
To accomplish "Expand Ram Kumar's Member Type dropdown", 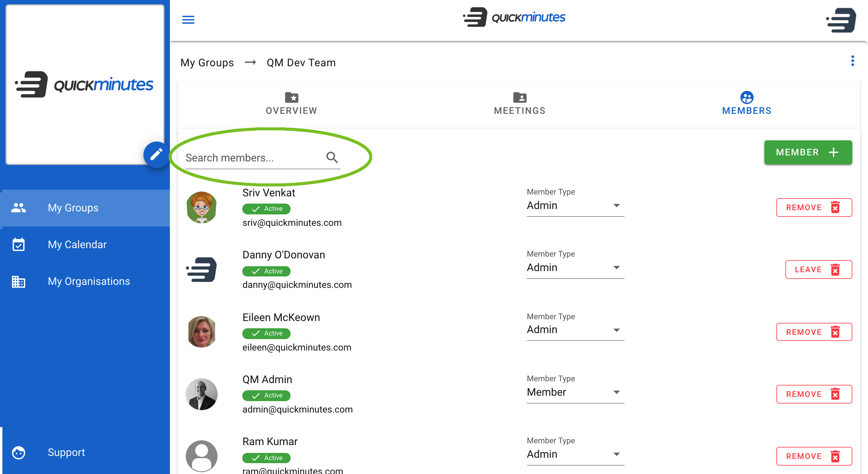I will click(x=575, y=454).
